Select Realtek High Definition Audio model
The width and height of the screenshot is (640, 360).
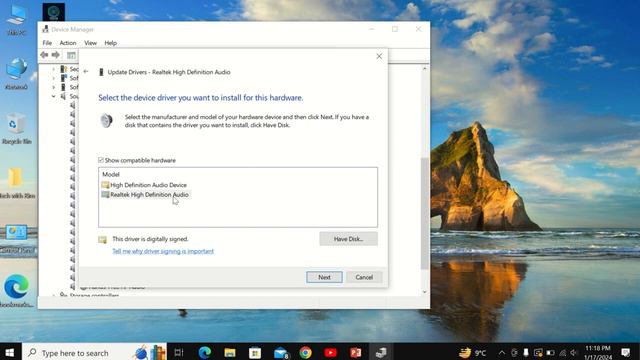pyautogui.click(x=145, y=195)
